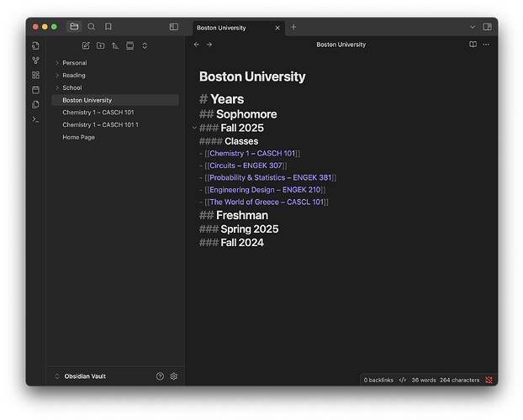Click the Years heading
This screenshot has height=420, width=523.
tap(227, 99)
